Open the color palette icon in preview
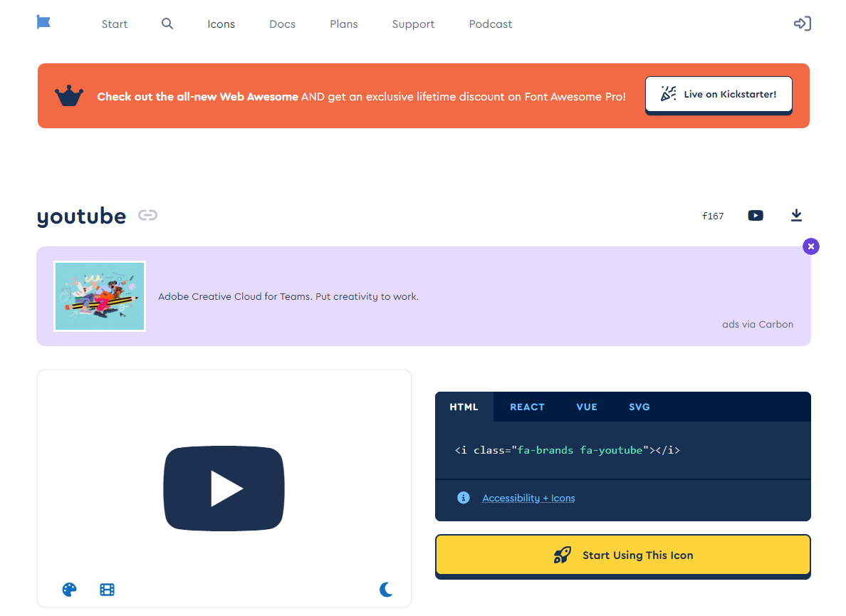The width and height of the screenshot is (846, 616). point(70,590)
